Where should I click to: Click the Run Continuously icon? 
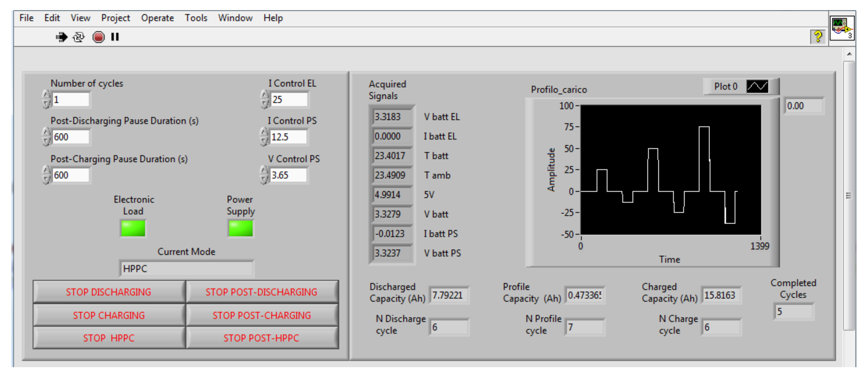79,37
